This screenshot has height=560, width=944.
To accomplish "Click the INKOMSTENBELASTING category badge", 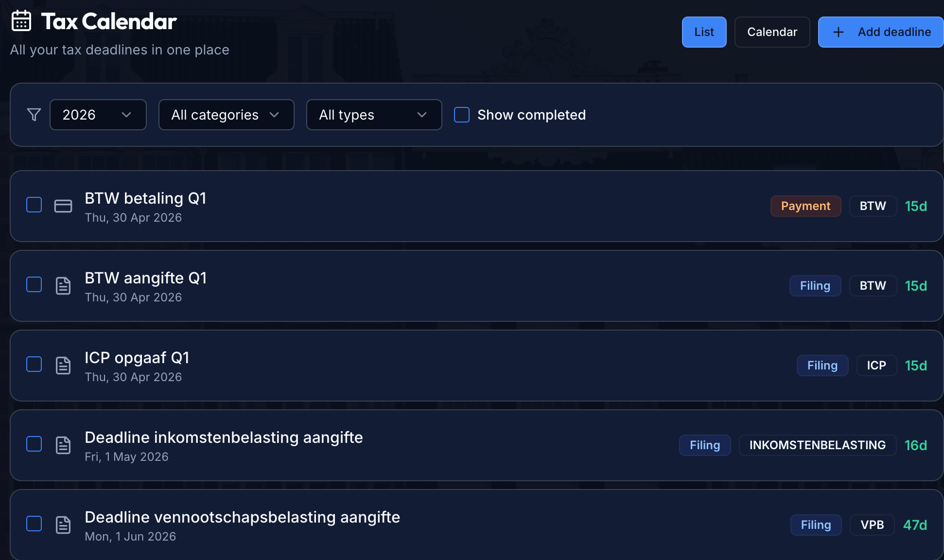I will click(x=817, y=445).
